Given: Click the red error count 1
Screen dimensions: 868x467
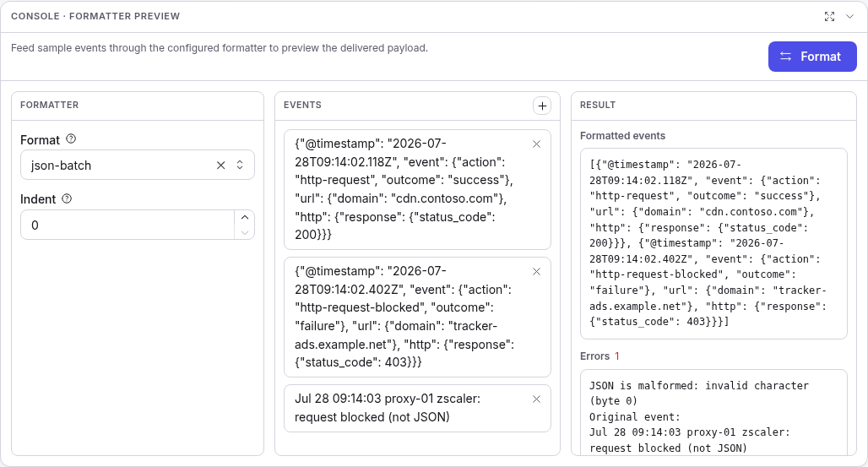Looking at the screenshot, I should click(616, 356).
